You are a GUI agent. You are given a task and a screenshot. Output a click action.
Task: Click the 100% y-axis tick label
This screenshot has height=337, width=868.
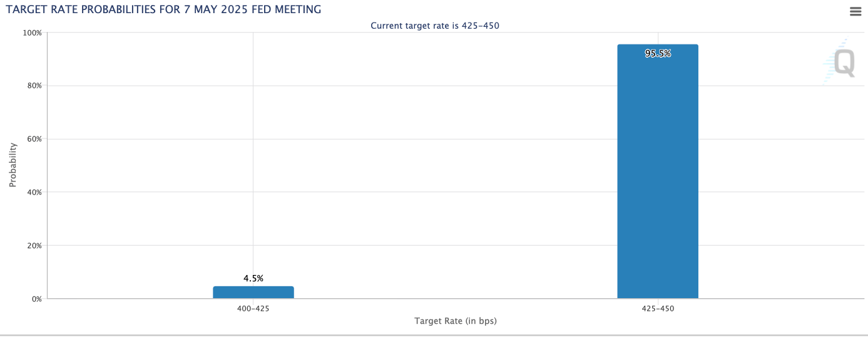click(32, 33)
